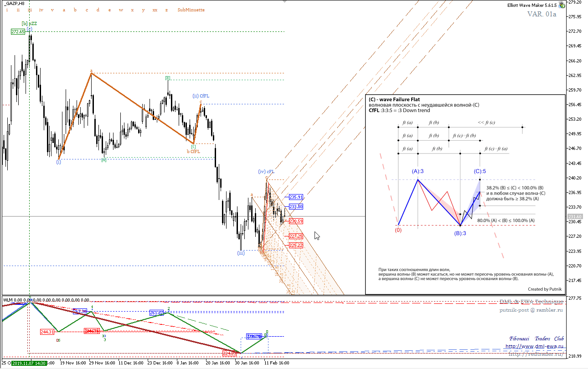Open the redtrader.ru link
This screenshot has height=369, width=588.
tap(536, 354)
